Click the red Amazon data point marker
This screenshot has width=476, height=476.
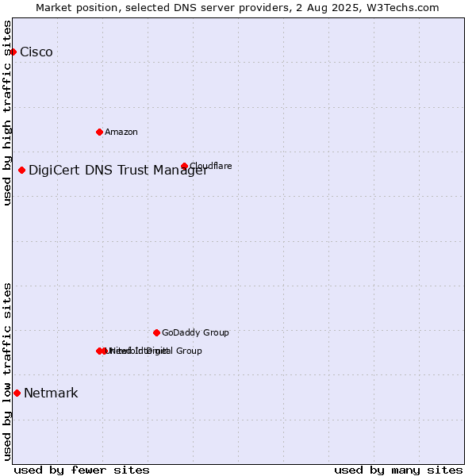pyautogui.click(x=99, y=132)
